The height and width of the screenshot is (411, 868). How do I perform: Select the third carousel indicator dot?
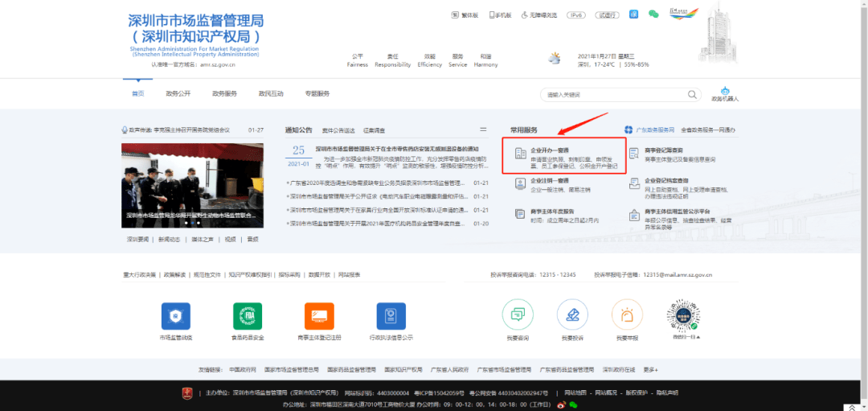pyautogui.click(x=199, y=223)
